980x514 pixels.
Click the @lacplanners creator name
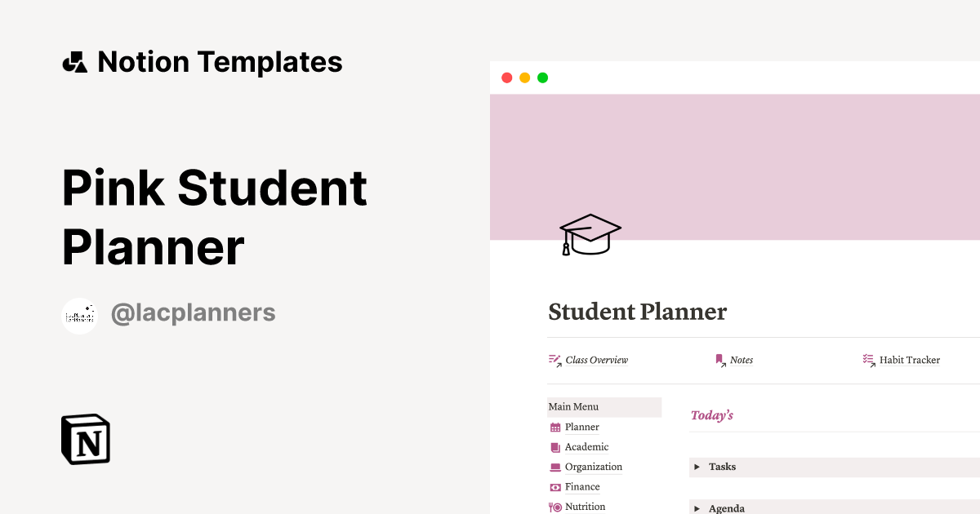193,313
